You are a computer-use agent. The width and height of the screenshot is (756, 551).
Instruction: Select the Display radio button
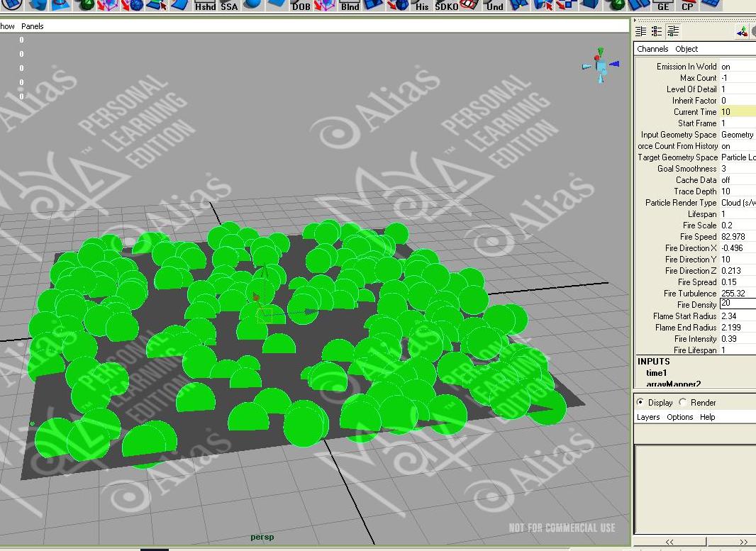point(640,402)
